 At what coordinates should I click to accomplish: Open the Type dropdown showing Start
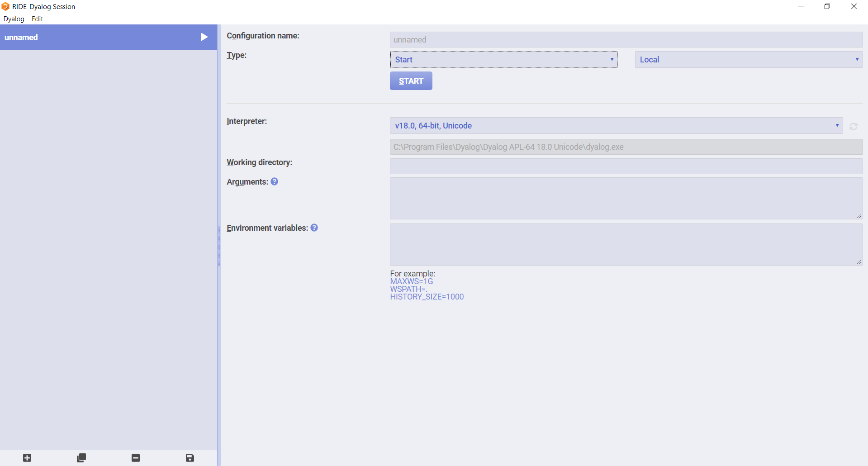pyautogui.click(x=503, y=59)
